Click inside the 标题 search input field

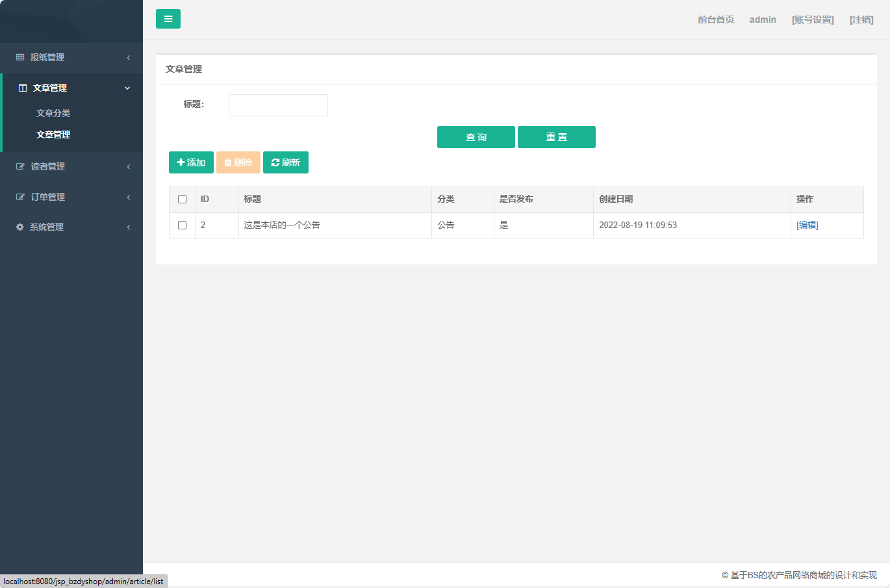click(x=278, y=105)
